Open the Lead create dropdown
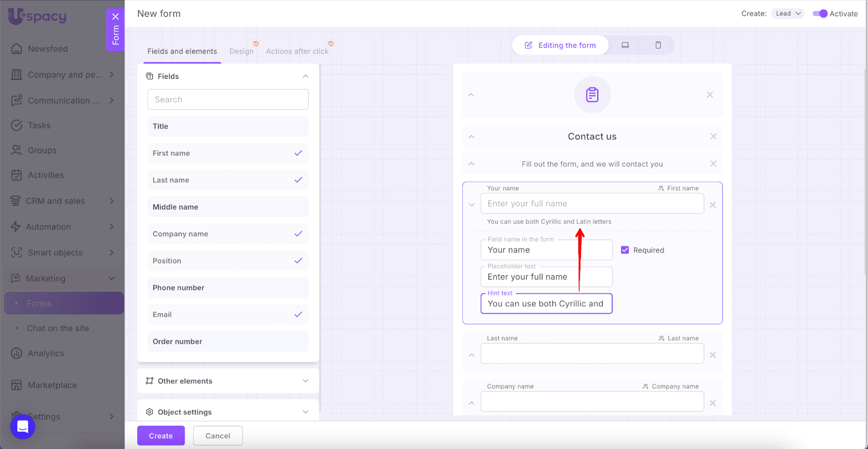The width and height of the screenshot is (868, 449). (788, 14)
